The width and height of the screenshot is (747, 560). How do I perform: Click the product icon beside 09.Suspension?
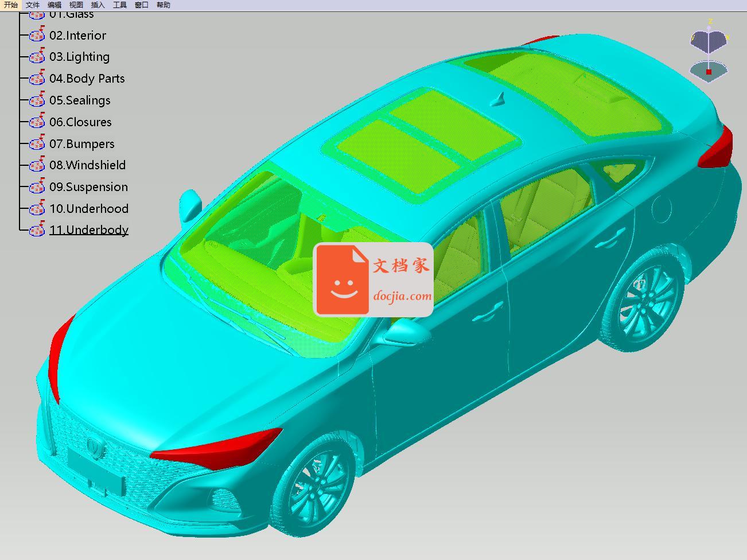tap(37, 186)
